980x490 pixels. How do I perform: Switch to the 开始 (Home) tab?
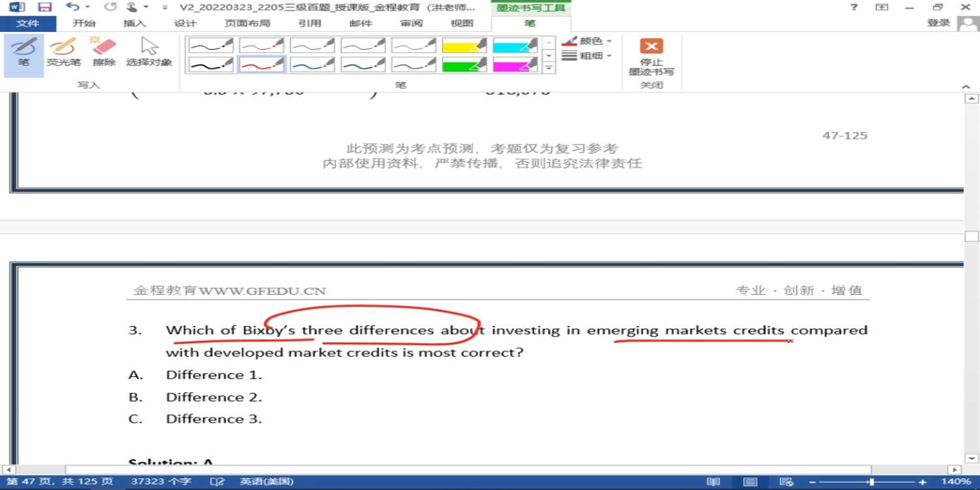(84, 24)
